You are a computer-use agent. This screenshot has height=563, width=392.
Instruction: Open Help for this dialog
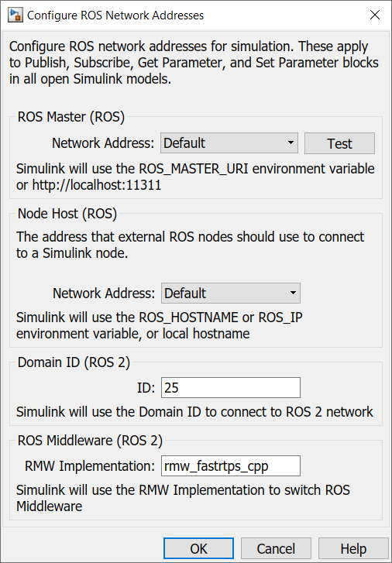pyautogui.click(x=353, y=548)
